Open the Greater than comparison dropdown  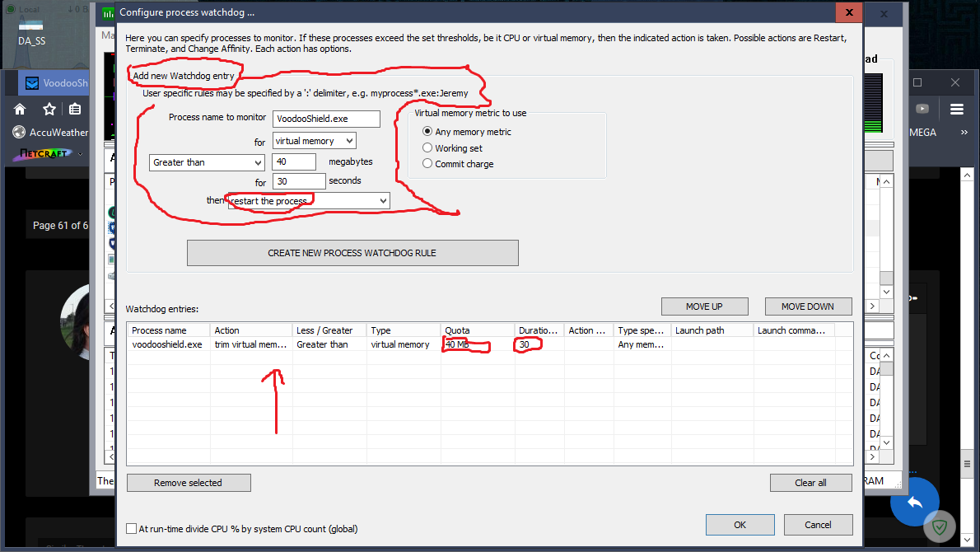click(x=207, y=162)
